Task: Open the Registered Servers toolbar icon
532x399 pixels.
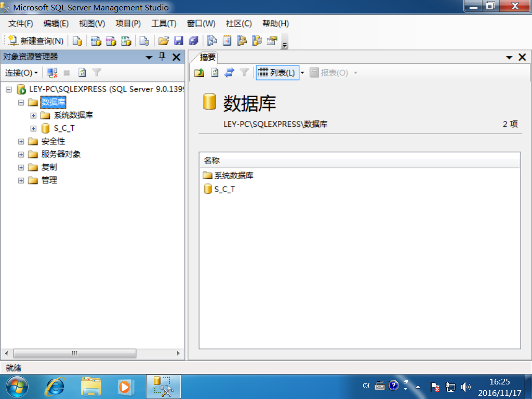Action: (212, 41)
